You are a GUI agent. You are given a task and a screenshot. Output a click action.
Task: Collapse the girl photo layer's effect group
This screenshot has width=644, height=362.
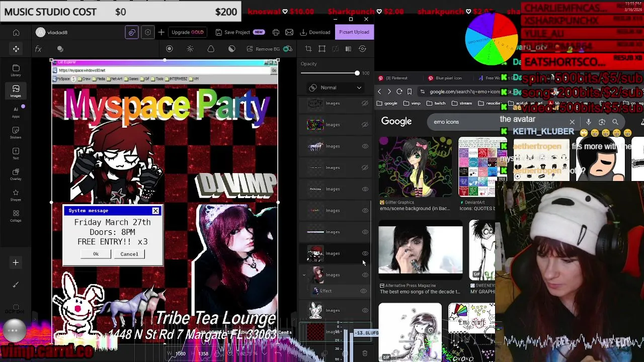[x=304, y=275]
